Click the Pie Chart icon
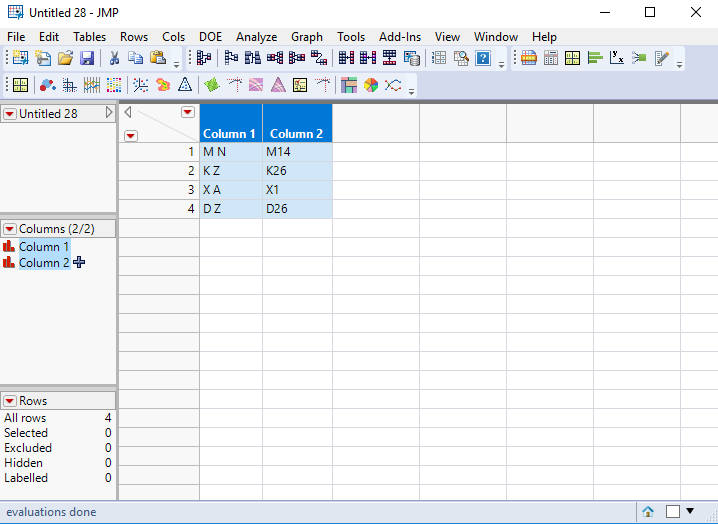The image size is (718, 524). [371, 85]
